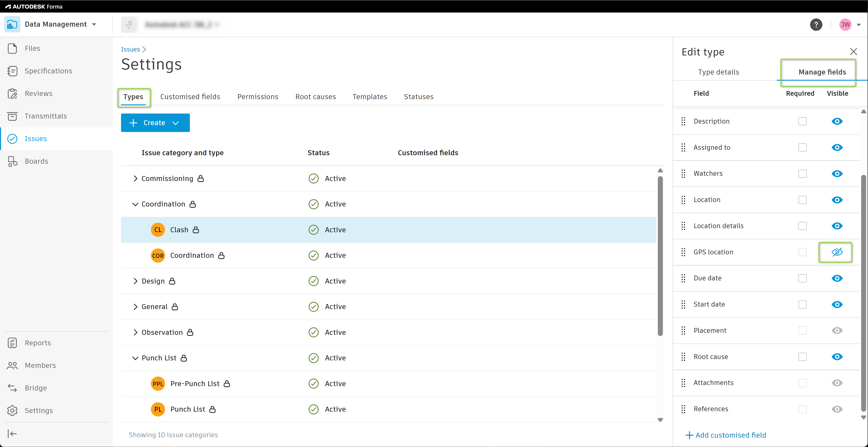The height and width of the screenshot is (447, 868).
Task: Go back via the Issues breadcrumb
Action: (130, 49)
